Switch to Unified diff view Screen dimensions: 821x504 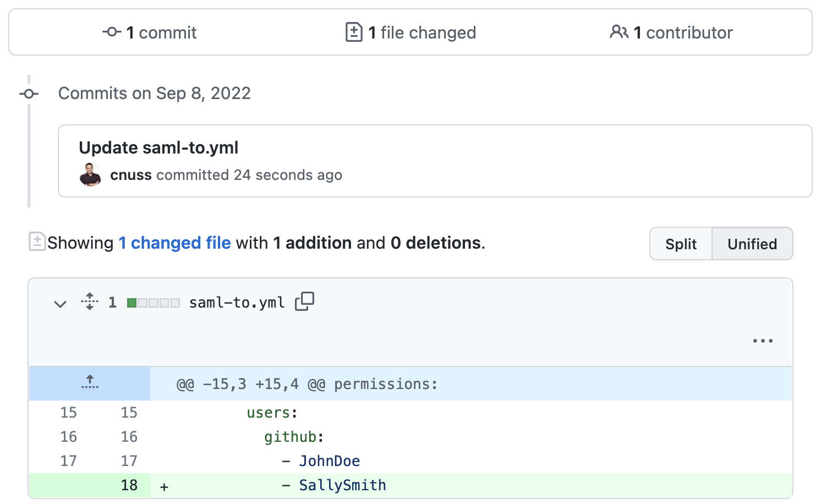click(752, 244)
